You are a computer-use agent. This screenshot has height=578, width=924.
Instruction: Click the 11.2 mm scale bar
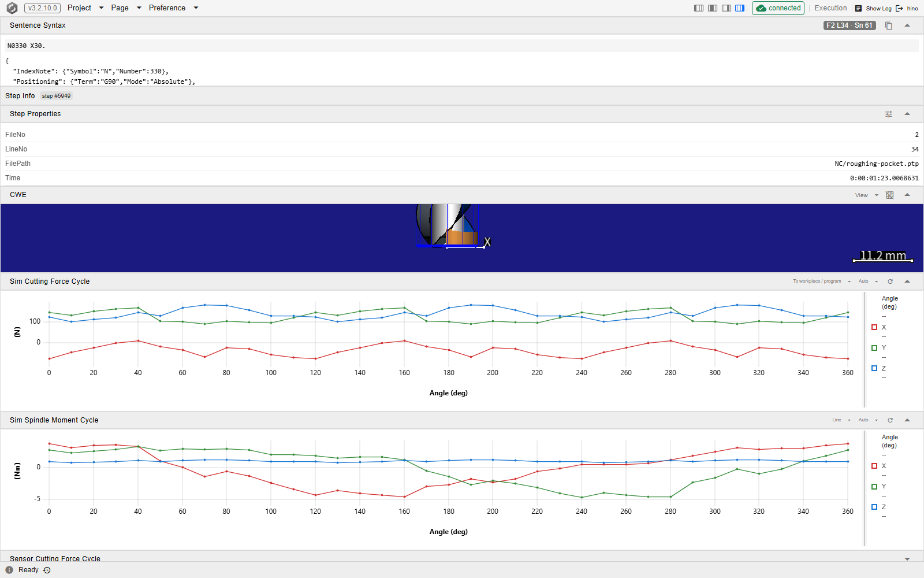[883, 256]
